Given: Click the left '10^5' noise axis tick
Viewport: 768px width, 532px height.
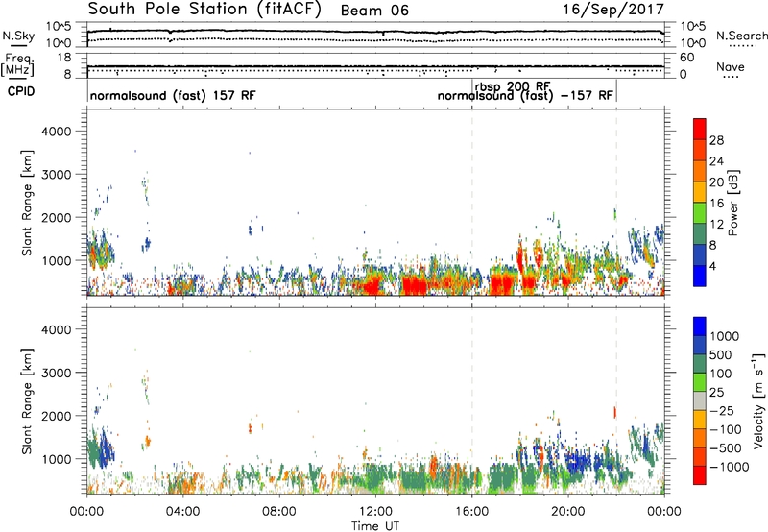Looking at the screenshot, I should pyautogui.click(x=59, y=26).
